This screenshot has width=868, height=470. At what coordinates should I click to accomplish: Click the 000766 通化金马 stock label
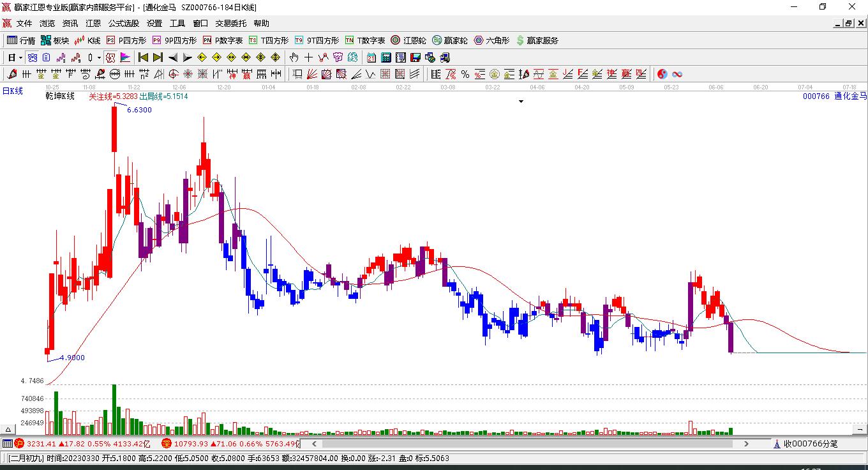[x=835, y=96]
